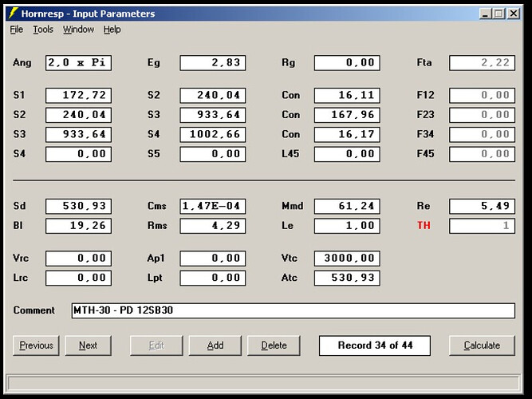Select the Ang field showing 2,0 x Pi
Image resolution: width=532 pixels, height=399 pixels.
point(78,63)
